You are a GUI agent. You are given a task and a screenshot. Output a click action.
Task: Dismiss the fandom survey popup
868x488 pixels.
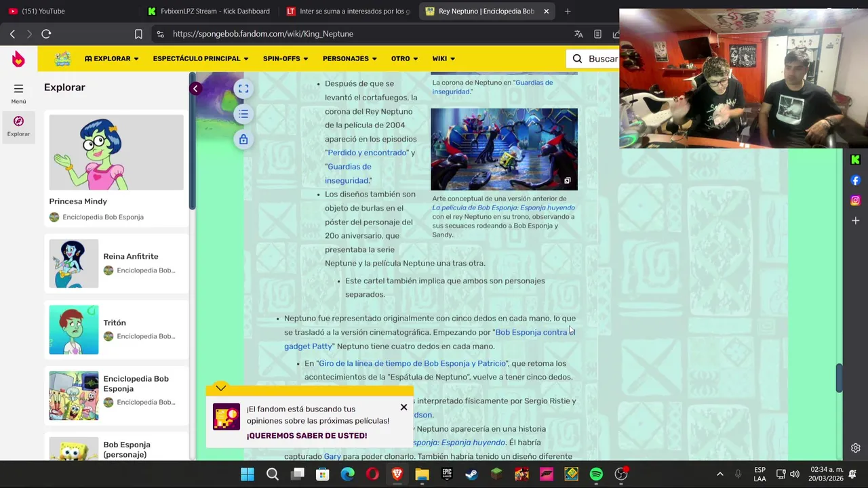coord(403,407)
